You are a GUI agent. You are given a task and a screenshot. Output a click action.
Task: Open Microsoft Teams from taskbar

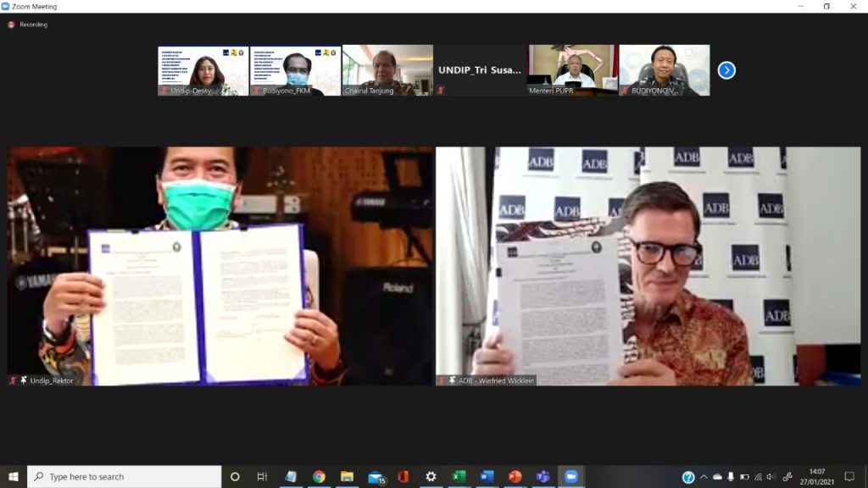click(x=542, y=476)
